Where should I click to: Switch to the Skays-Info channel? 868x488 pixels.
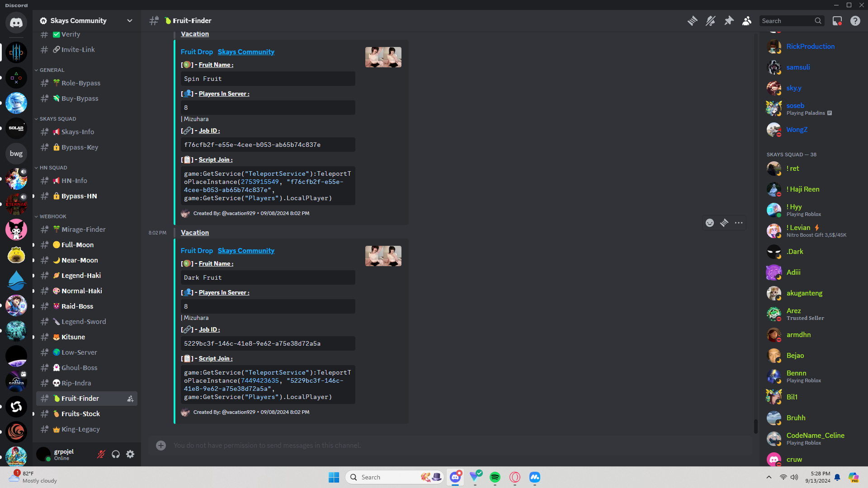click(x=87, y=132)
